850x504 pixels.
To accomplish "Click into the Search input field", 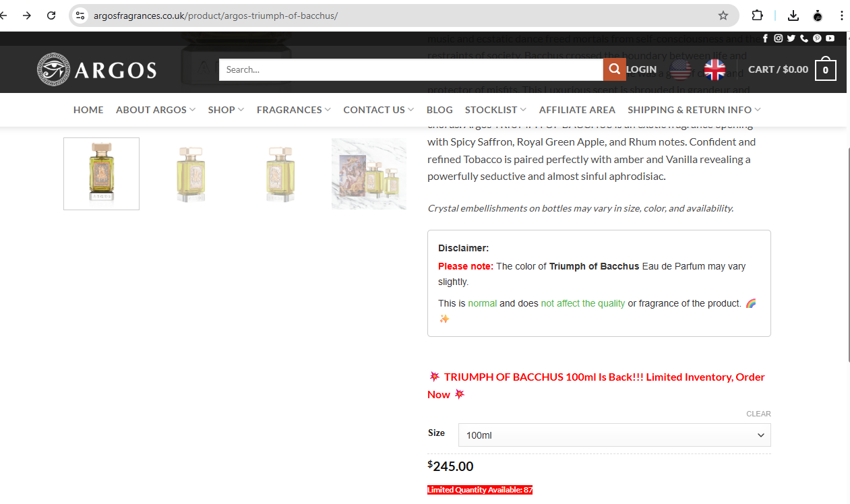I will point(411,69).
